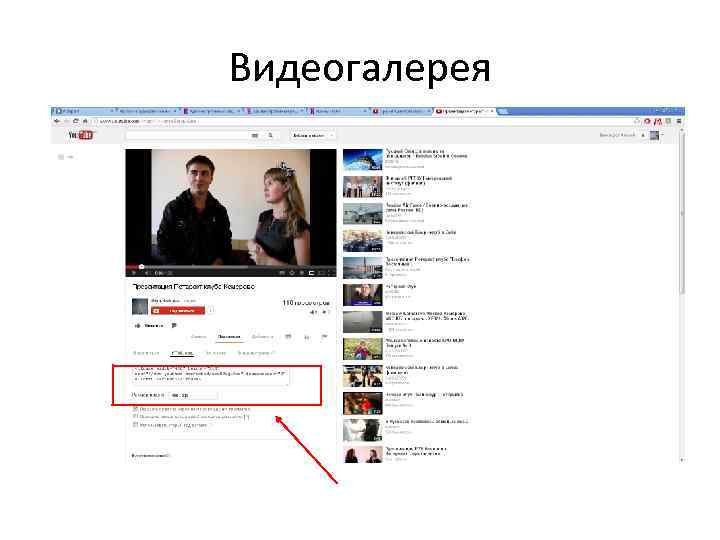Viewport: 720px width, 540px height.
Task: Open the channel avatar below the title
Action: point(140,306)
